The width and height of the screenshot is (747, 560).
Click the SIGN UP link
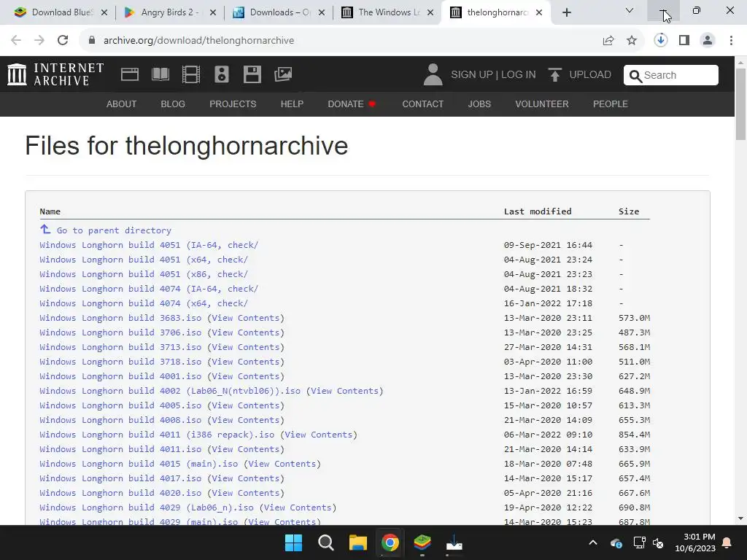click(472, 75)
